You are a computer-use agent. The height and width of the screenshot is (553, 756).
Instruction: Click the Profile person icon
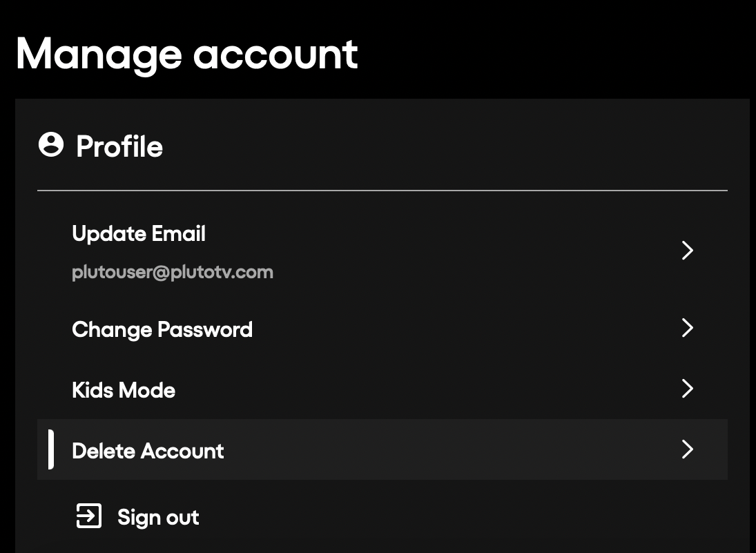click(x=50, y=146)
